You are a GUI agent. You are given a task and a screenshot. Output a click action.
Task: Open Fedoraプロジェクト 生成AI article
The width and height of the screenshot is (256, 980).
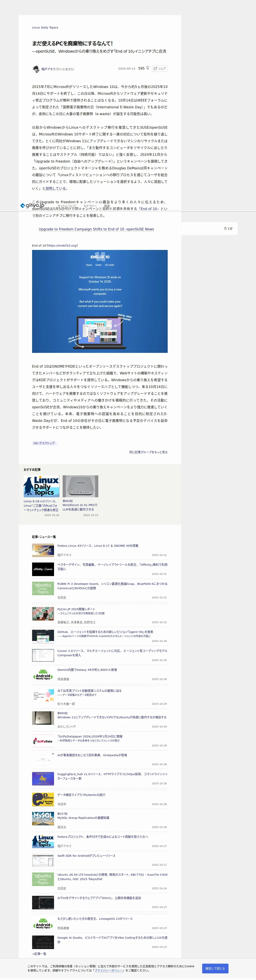pyautogui.click(x=103, y=837)
